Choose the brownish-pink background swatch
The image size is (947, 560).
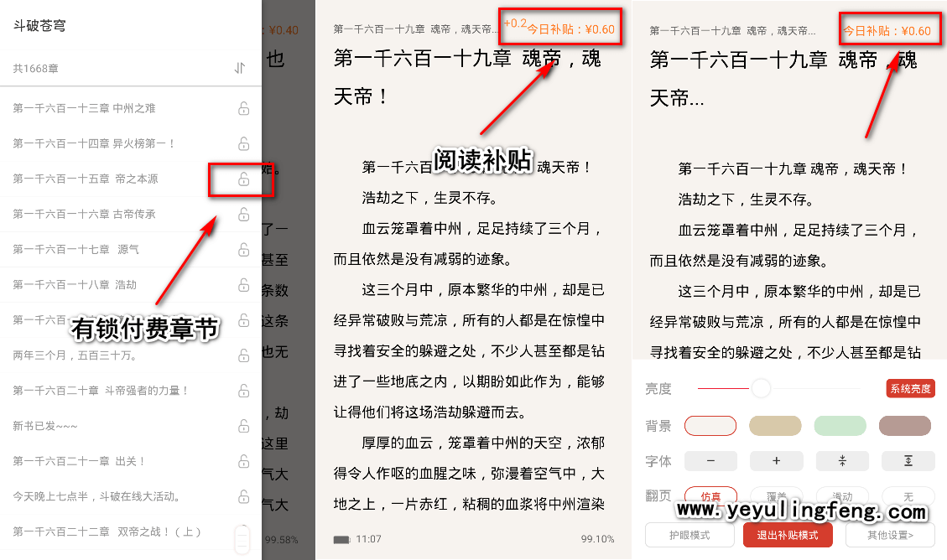(x=905, y=425)
